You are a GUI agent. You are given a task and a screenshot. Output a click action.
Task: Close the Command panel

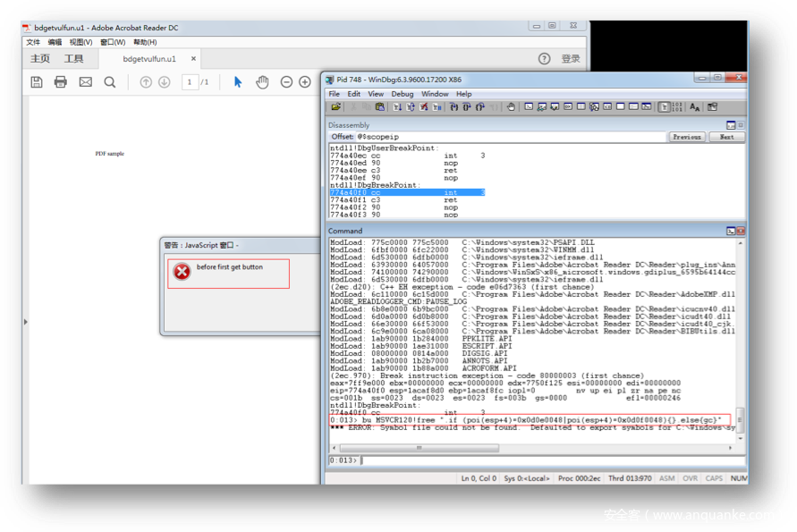click(741, 231)
